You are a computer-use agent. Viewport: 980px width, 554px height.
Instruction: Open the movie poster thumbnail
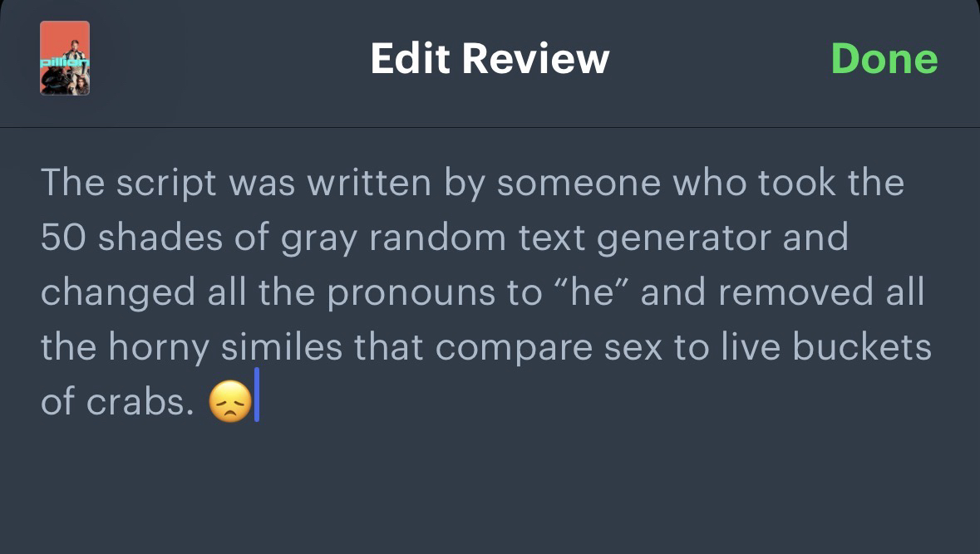[65, 58]
